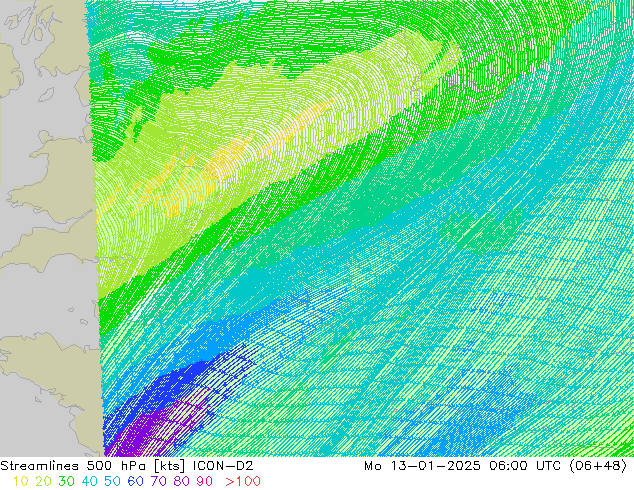Click the cyan '40' legend value

click(89, 481)
